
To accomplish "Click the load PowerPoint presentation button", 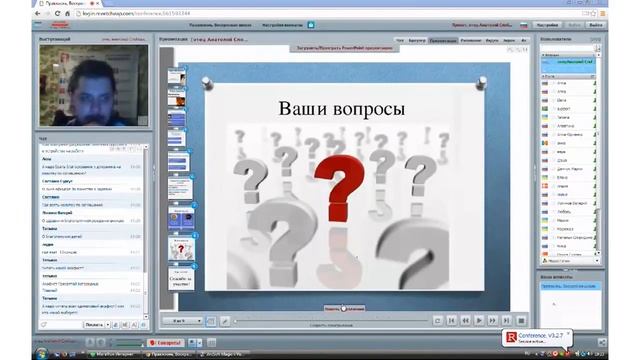I will pyautogui.click(x=344, y=48).
